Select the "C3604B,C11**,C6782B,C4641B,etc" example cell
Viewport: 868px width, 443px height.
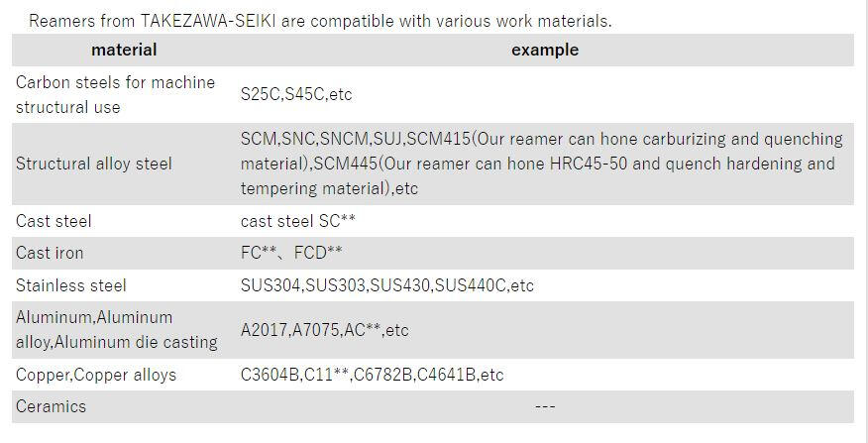(372, 375)
